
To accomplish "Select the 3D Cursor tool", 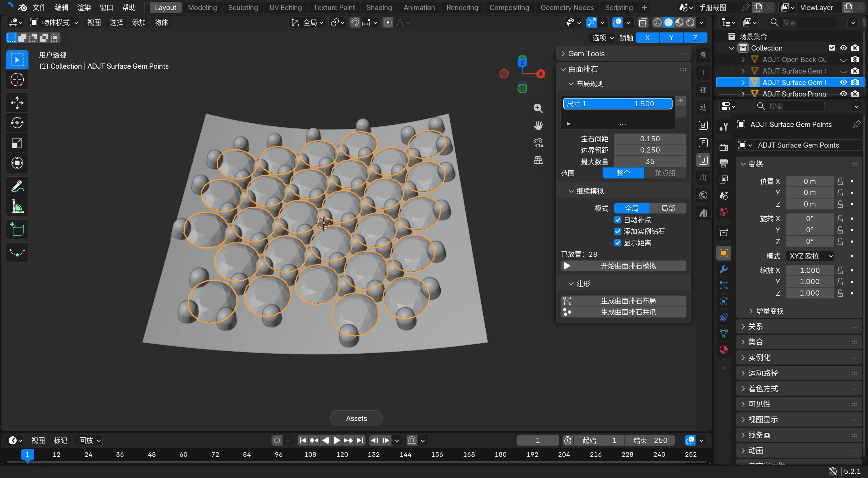I will pos(17,80).
